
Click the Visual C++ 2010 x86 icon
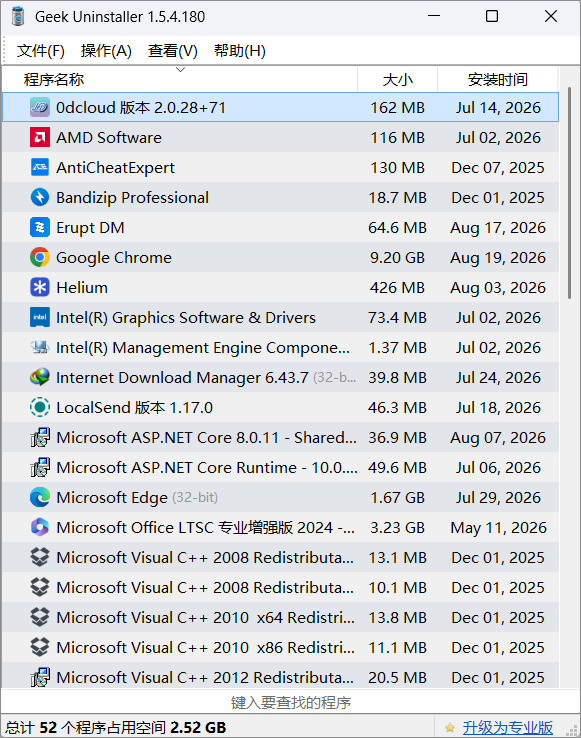point(40,648)
